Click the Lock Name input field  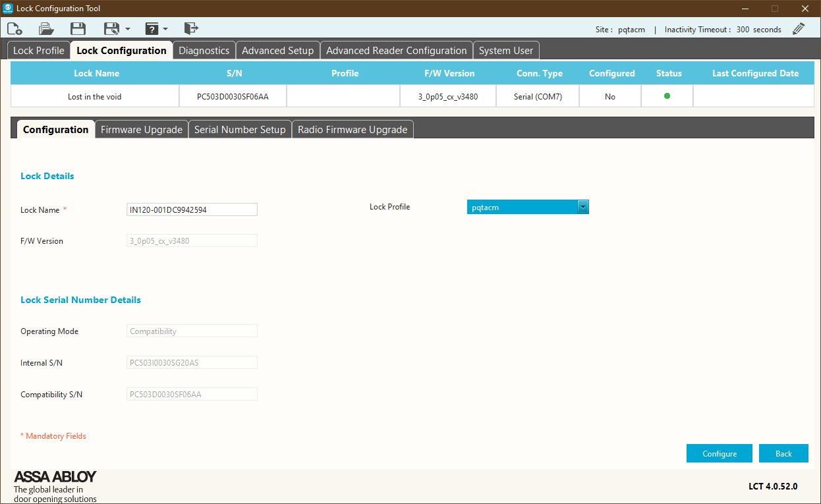pyautogui.click(x=192, y=210)
